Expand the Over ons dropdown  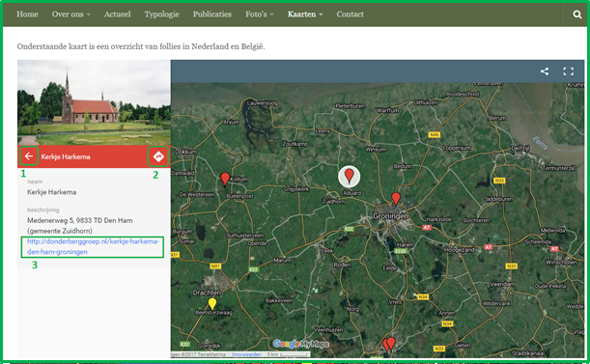click(x=70, y=14)
